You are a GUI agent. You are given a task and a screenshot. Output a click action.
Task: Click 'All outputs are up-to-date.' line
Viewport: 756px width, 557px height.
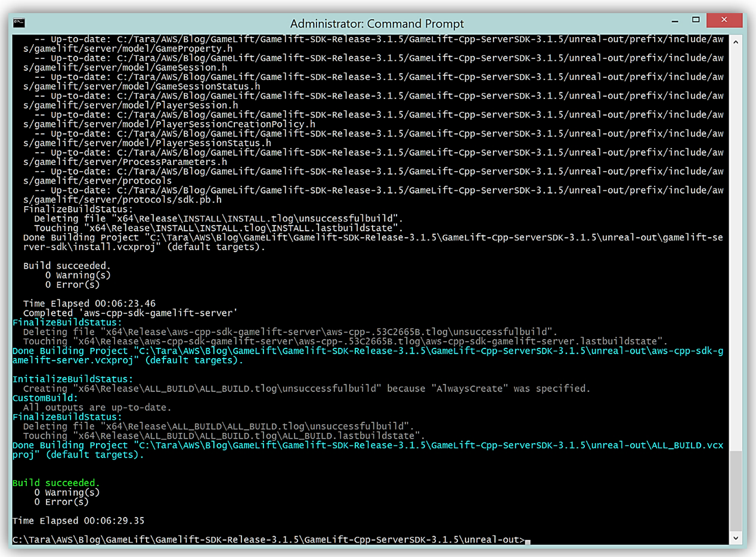pos(97,407)
